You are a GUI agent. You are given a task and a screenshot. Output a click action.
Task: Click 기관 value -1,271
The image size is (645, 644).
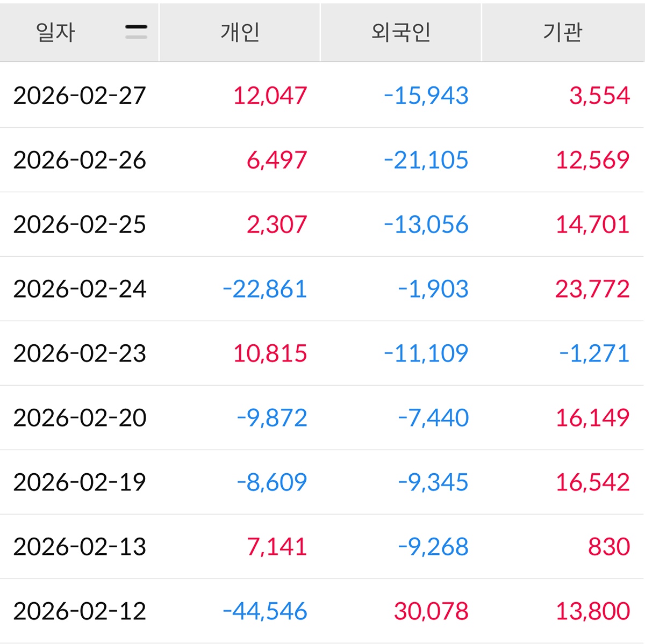click(594, 353)
